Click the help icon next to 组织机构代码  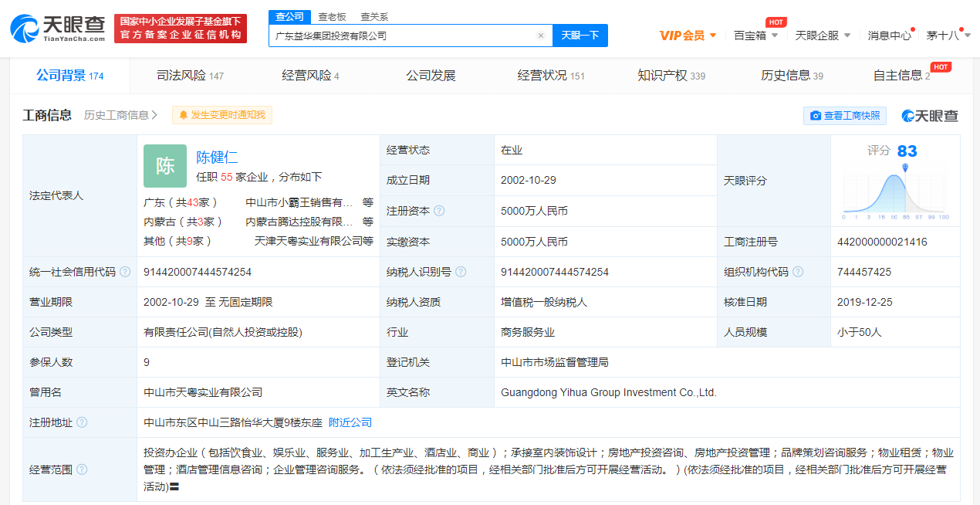pyautogui.click(x=798, y=272)
